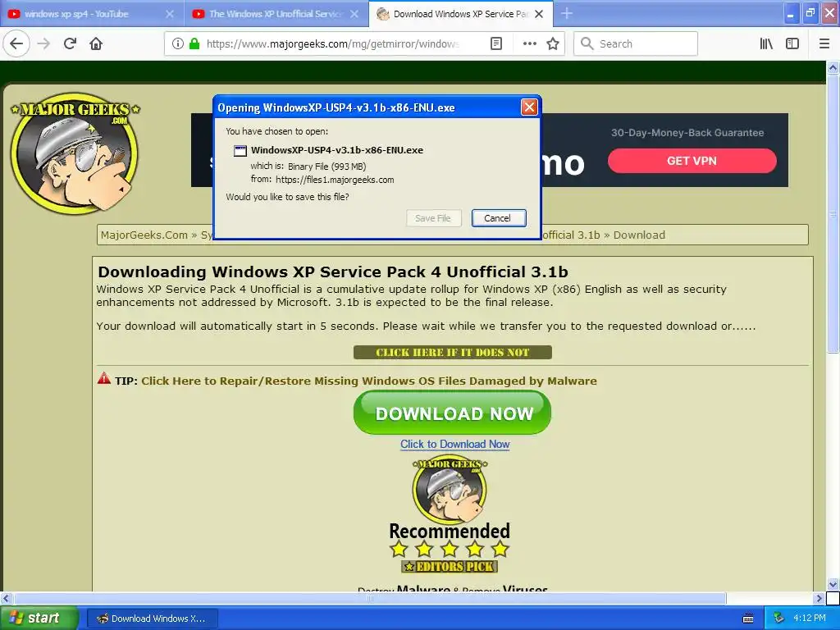Follow the 'Click to Download Now' link

point(454,444)
